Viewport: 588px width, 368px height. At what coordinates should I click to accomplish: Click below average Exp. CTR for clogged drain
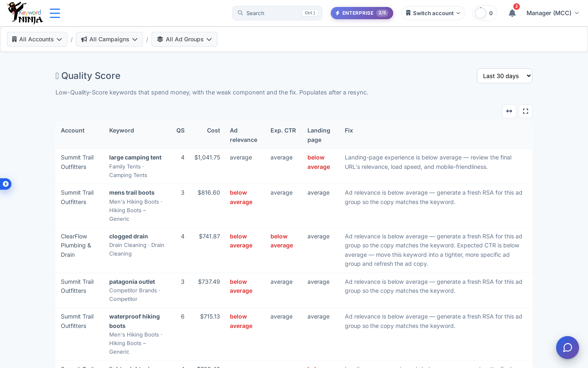[282, 241]
